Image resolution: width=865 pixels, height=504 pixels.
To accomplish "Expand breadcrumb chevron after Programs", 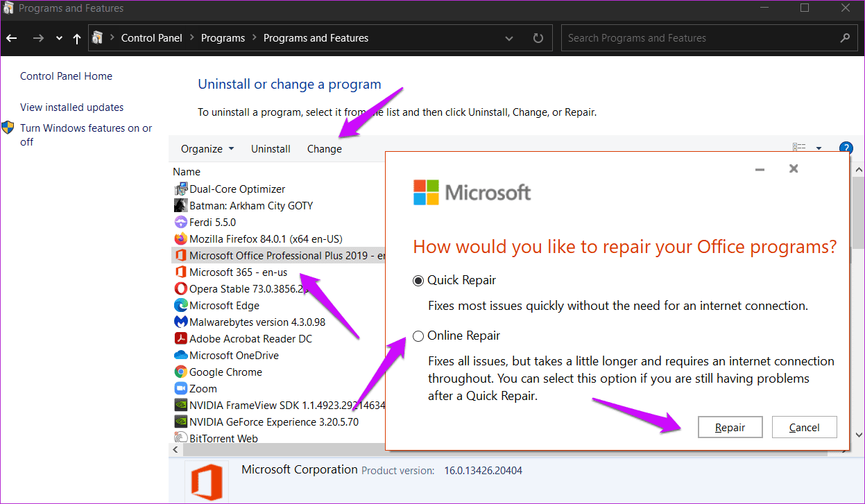I will point(255,38).
